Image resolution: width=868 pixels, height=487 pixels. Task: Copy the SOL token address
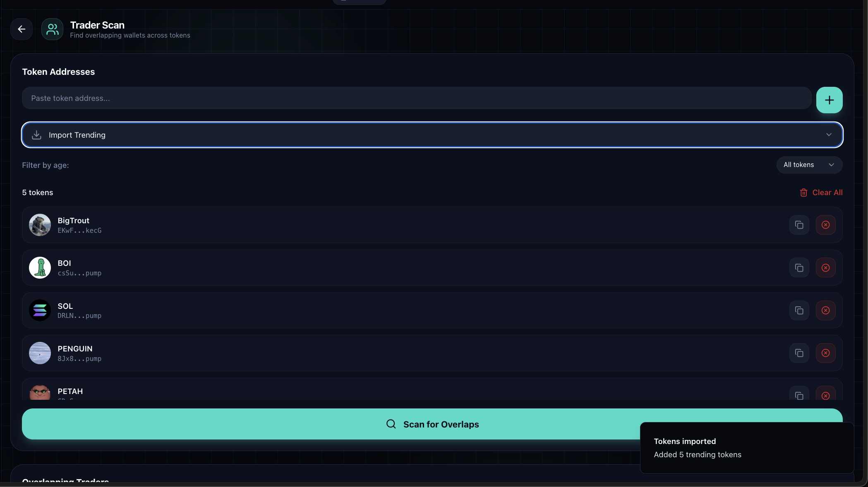point(799,310)
